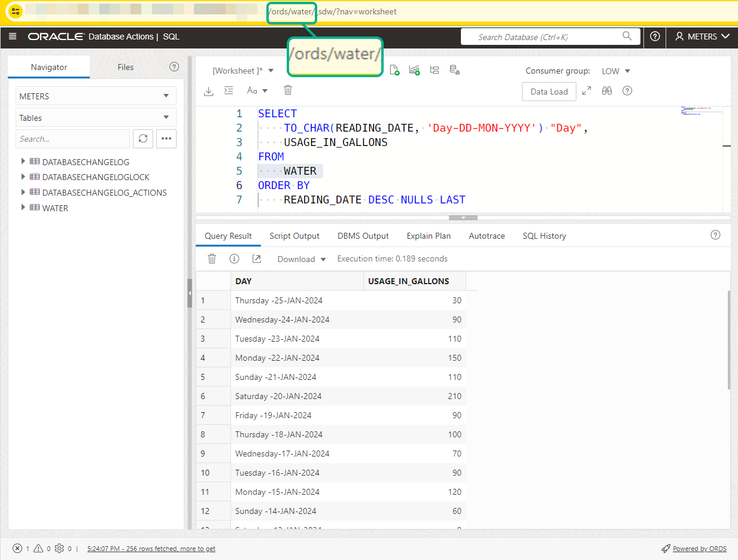The image size is (738, 560).
Task: Open Navigator panel help icon
Action: (174, 67)
